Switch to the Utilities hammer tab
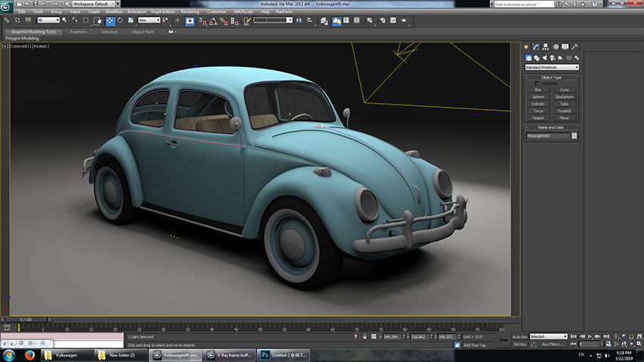 pos(575,47)
